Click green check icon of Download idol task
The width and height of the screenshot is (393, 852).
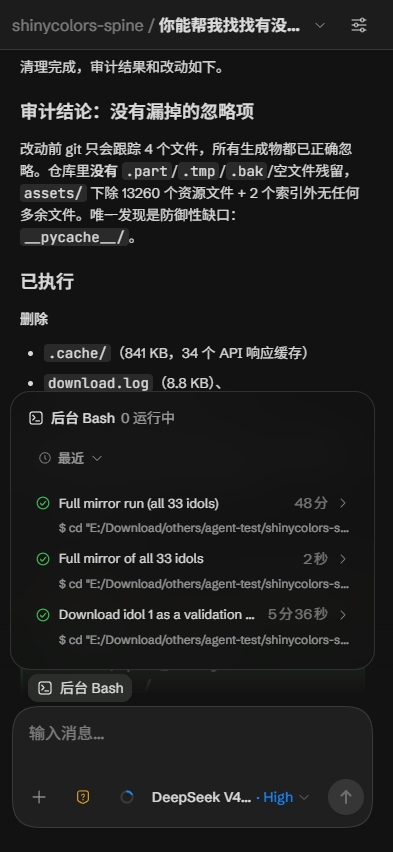pos(43,615)
